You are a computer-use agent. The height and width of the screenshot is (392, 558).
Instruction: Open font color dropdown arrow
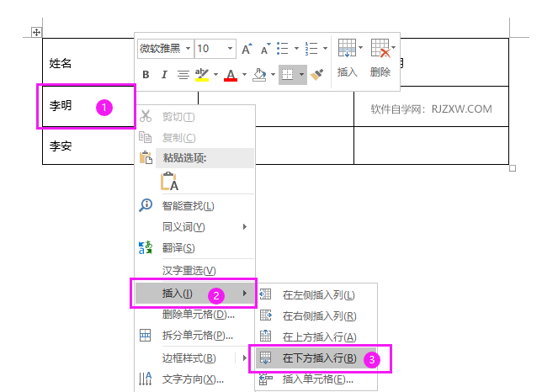tap(244, 75)
